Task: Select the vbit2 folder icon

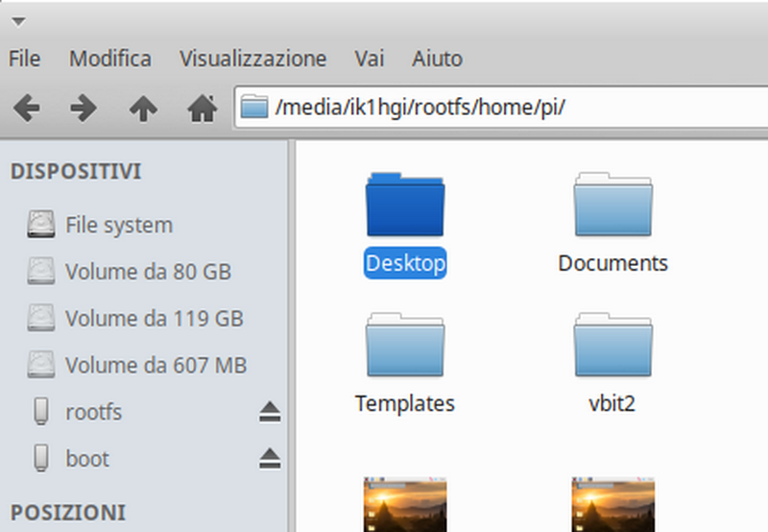Action: (x=612, y=345)
